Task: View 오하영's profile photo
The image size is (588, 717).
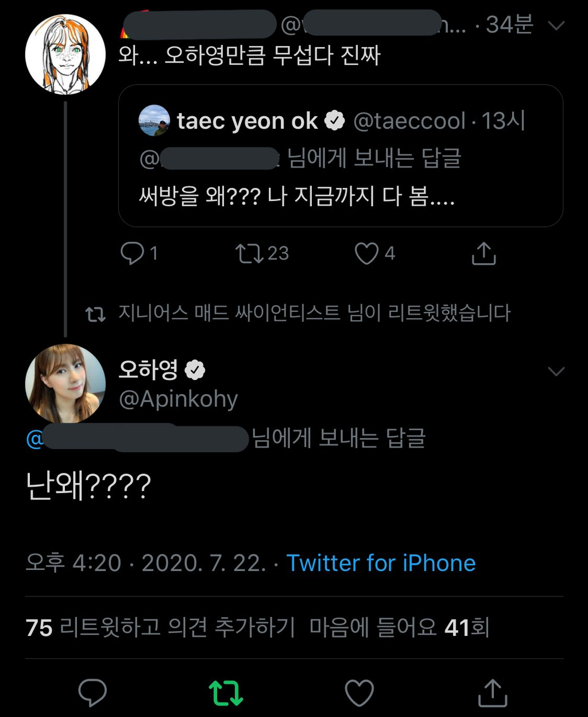Action: 65,384
